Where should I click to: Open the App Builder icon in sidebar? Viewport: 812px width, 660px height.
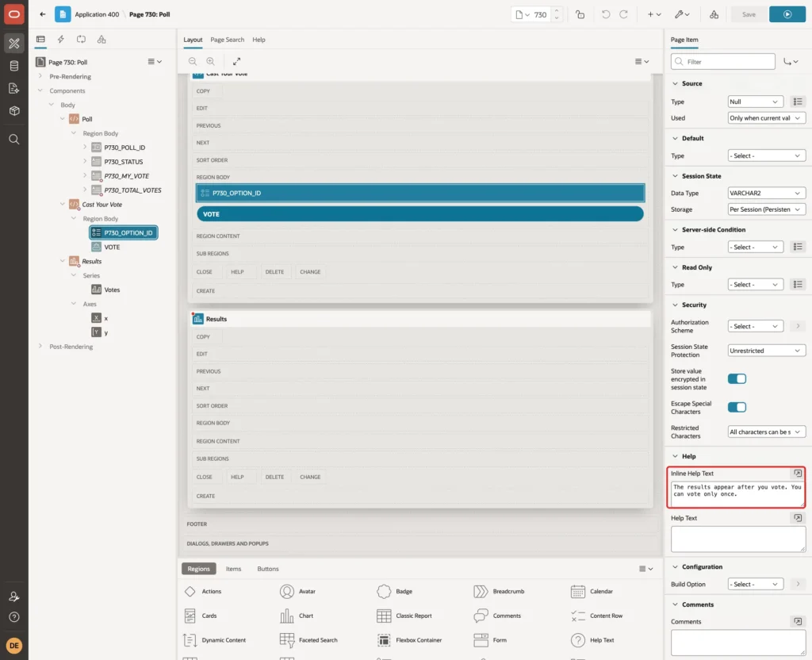[14, 44]
